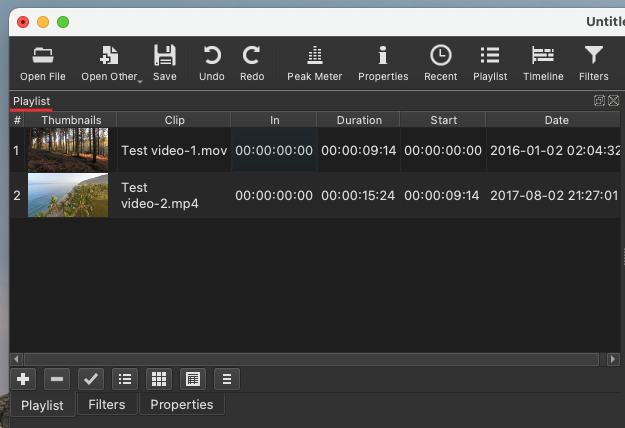Switch playlist view to icons grid
Screen dimensions: 625x428
point(159,379)
